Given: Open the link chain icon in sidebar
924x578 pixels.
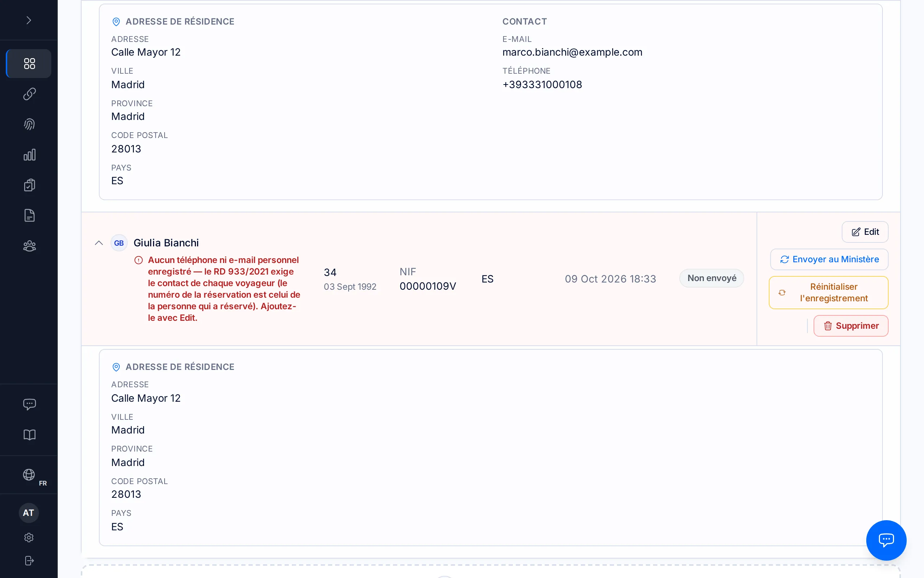Looking at the screenshot, I should [x=29, y=94].
